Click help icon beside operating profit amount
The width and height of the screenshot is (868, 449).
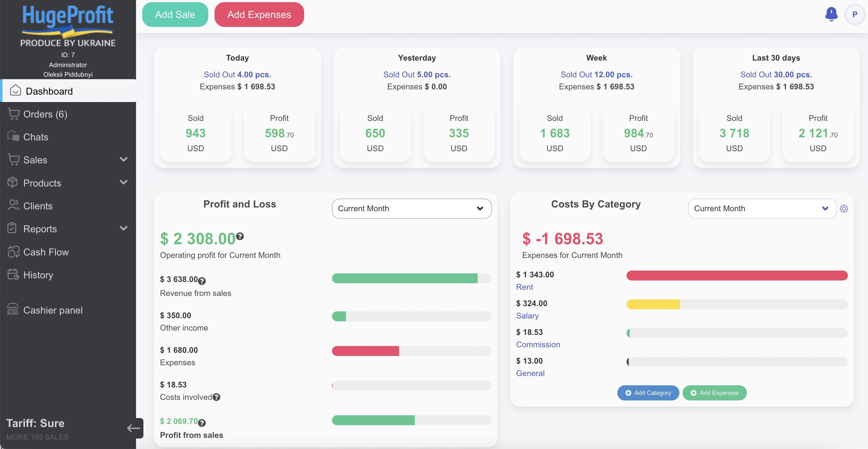point(240,236)
